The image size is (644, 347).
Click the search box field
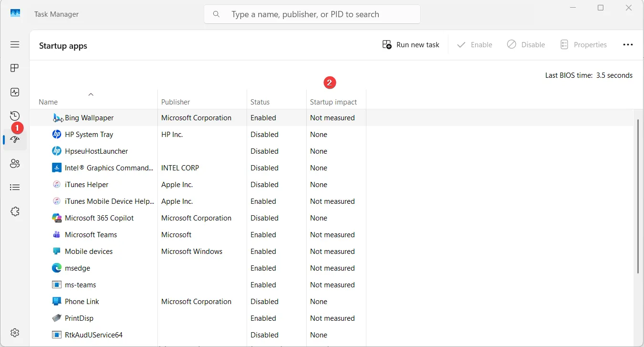312,14
